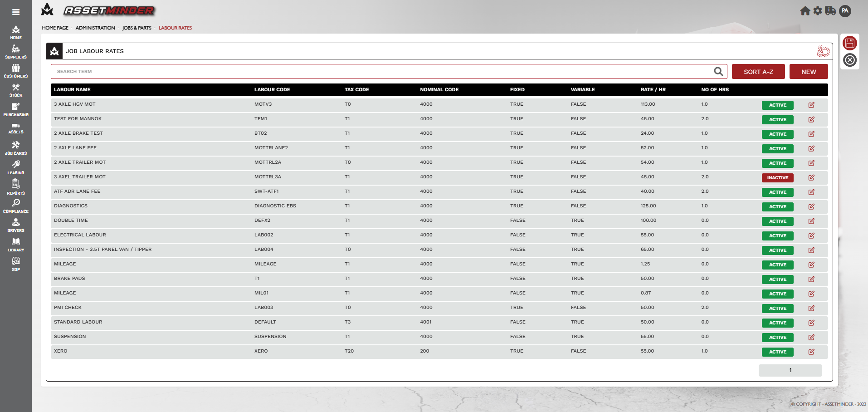Click the search magnifier icon
The width and height of the screenshot is (868, 412).
pyautogui.click(x=718, y=72)
